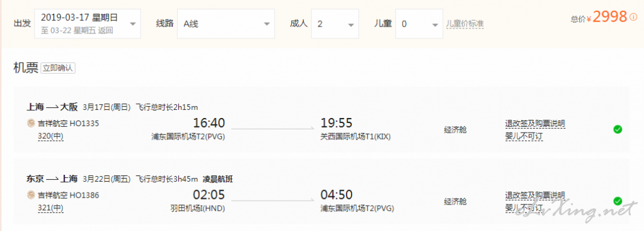Click the 320(中) aircraft type info

(x=50, y=136)
